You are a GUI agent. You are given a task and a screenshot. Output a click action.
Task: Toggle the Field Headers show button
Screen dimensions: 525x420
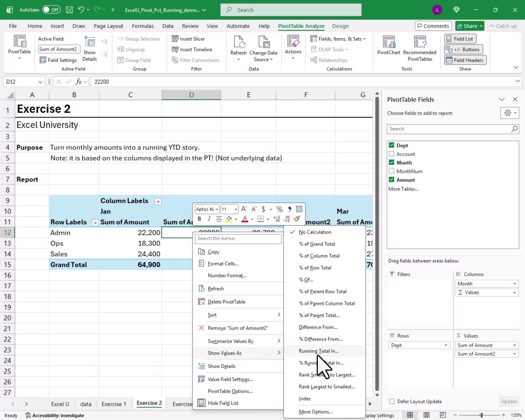coord(465,60)
